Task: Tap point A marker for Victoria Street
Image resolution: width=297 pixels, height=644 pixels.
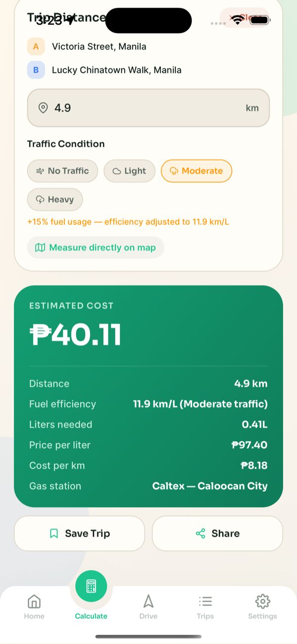Action: coord(36,47)
